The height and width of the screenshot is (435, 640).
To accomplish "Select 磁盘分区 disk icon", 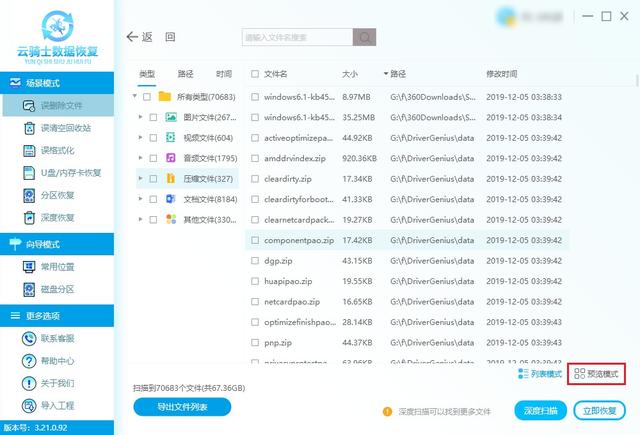I will point(29,289).
